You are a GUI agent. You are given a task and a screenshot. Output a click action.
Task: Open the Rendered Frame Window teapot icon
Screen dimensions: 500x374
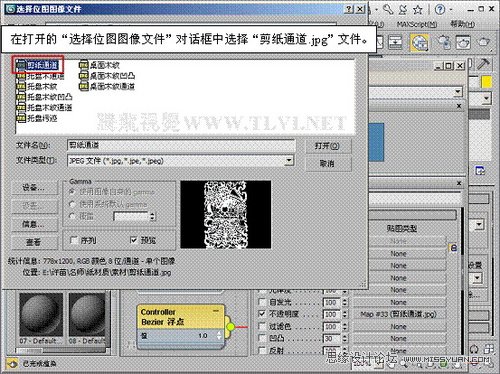point(463,43)
